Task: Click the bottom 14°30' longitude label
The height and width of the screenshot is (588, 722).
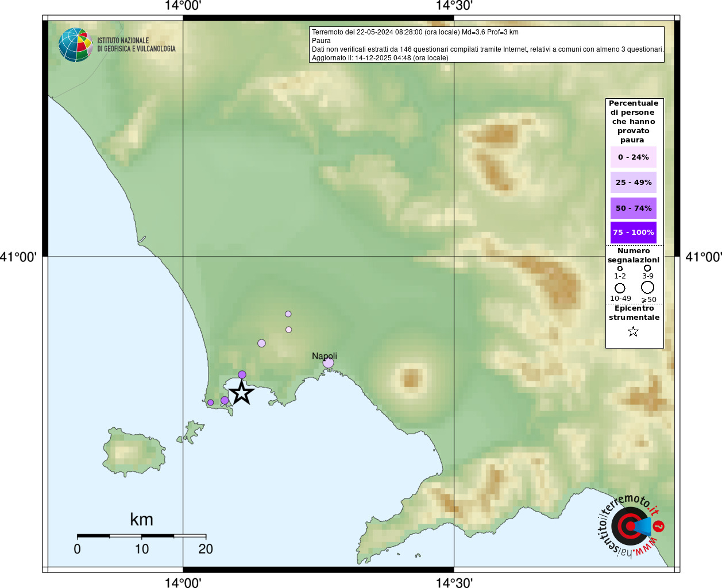Action: pyautogui.click(x=454, y=583)
